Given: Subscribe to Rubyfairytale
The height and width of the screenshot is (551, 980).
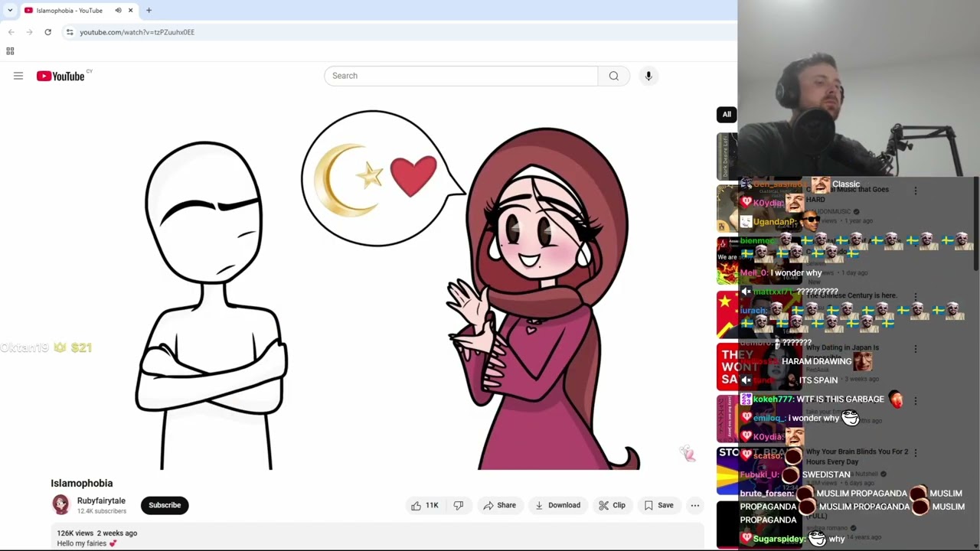Looking at the screenshot, I should 165,505.
